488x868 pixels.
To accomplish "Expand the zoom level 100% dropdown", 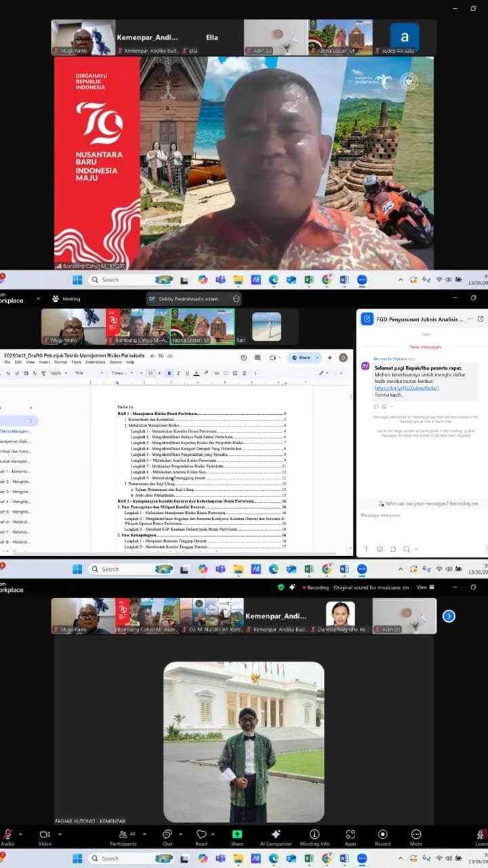I will (x=58, y=373).
